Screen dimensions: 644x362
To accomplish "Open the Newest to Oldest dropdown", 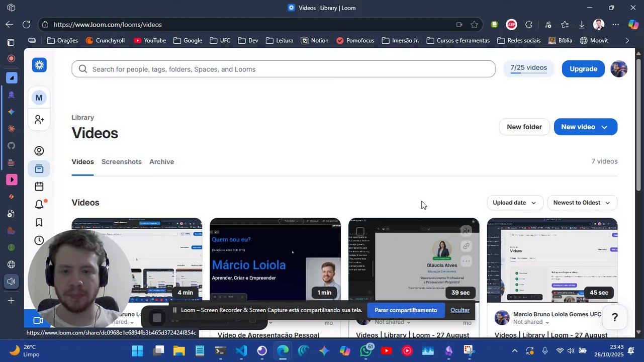I will [582, 203].
